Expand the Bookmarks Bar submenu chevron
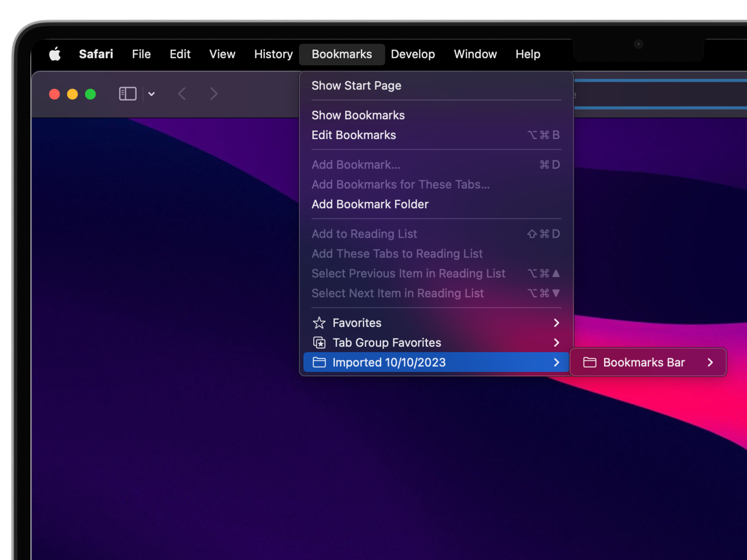 coord(710,362)
